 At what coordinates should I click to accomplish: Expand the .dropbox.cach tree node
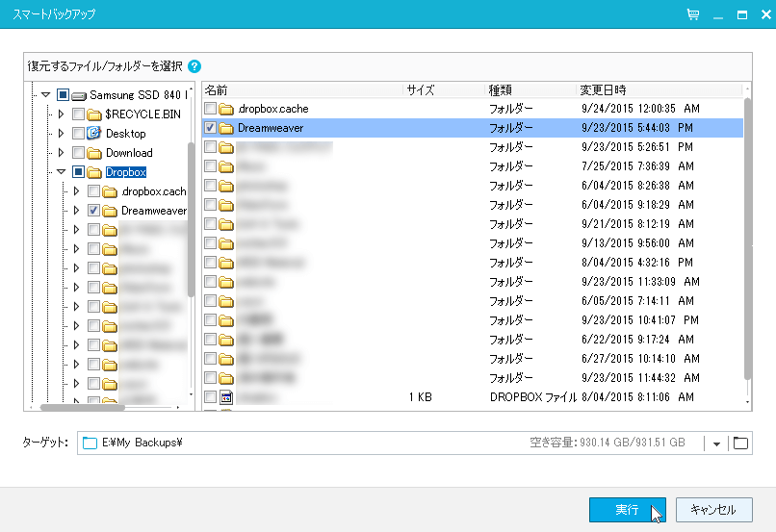click(x=76, y=190)
